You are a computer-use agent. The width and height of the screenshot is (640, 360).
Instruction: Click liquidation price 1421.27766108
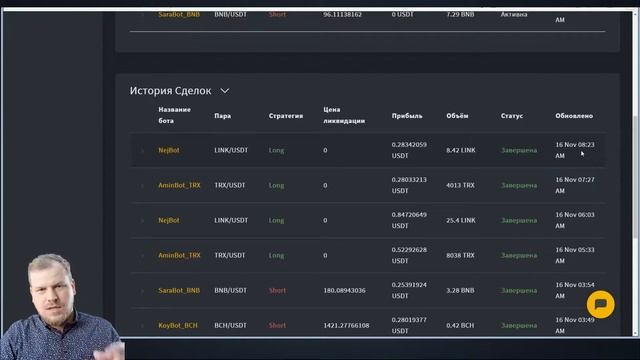coord(346,325)
